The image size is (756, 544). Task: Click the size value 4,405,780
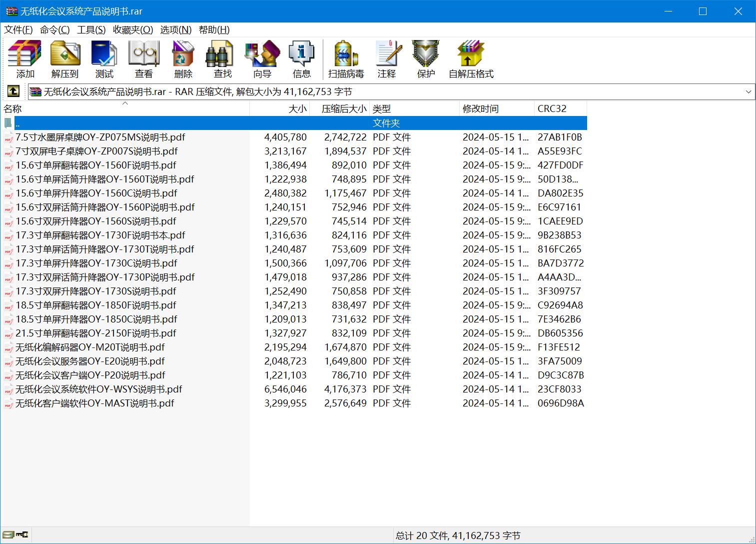(285, 137)
